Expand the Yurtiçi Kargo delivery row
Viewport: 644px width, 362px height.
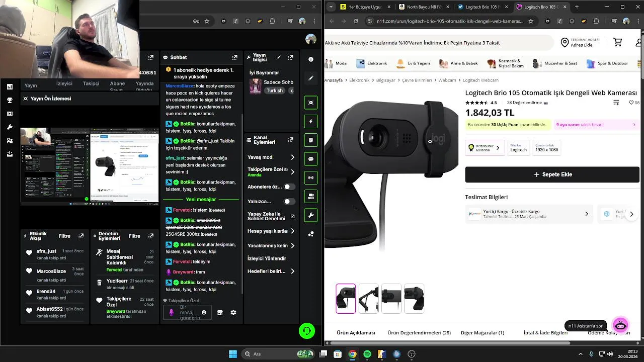528,214
